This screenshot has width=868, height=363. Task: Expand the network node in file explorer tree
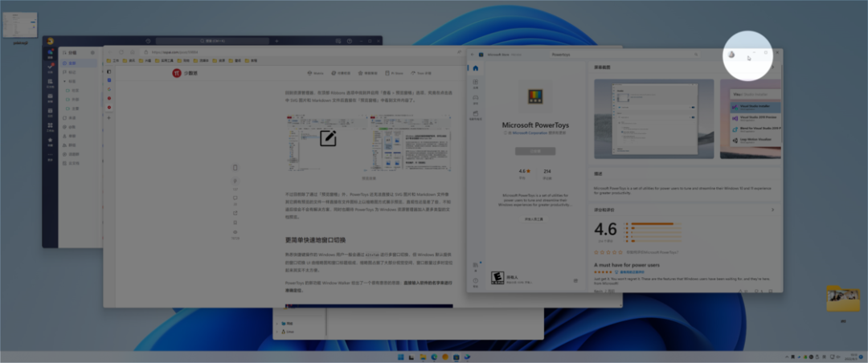(276, 323)
